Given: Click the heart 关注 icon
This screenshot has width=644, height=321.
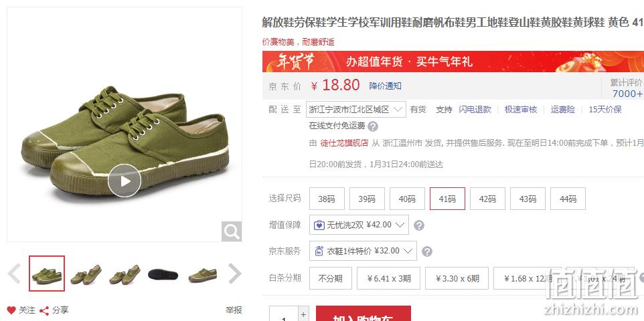Looking at the screenshot, I should coord(11,310).
